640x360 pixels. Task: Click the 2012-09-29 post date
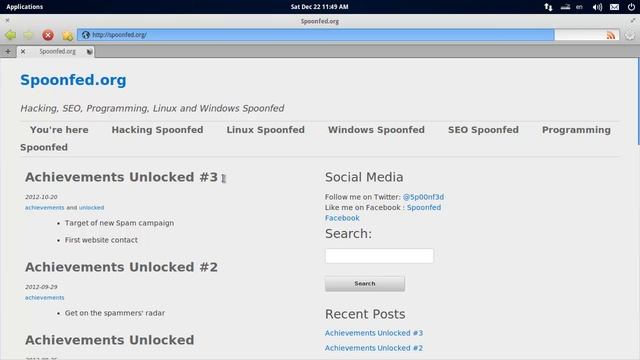pos(41,287)
